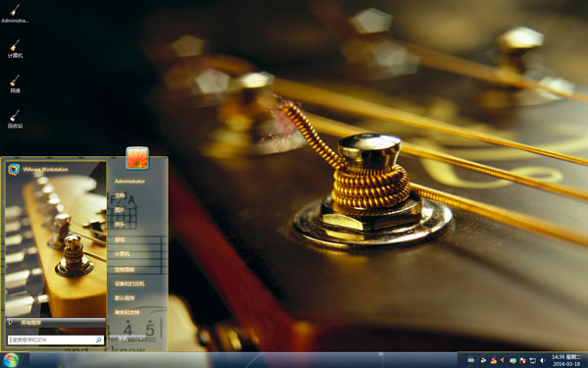Expand 所有程序 all programs list
Screen dimensions: 588x368
tap(56, 323)
